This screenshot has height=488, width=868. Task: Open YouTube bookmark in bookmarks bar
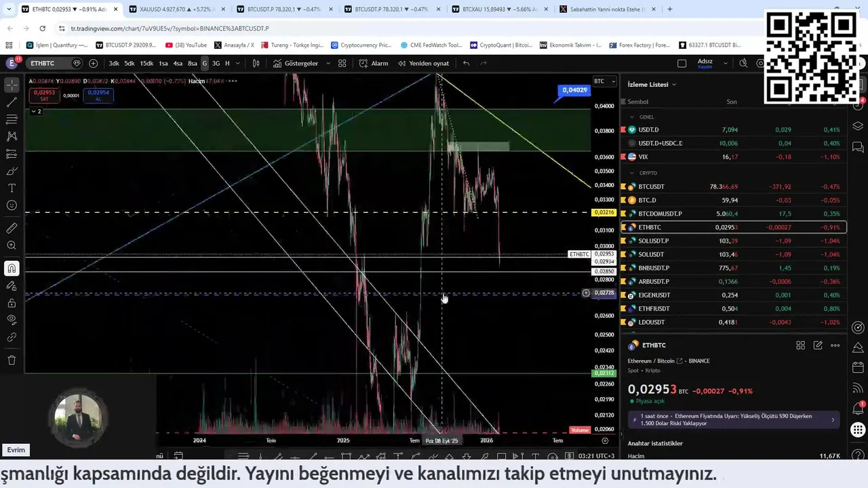186,45
